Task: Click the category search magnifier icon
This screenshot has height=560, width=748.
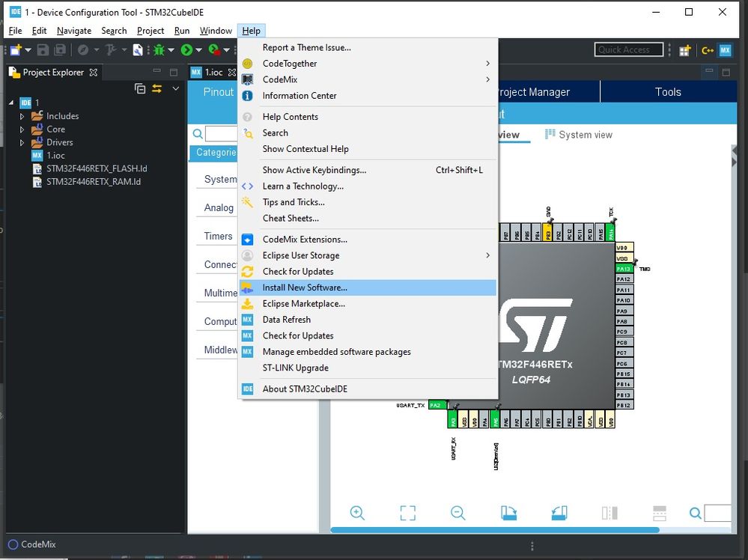Action: click(198, 134)
